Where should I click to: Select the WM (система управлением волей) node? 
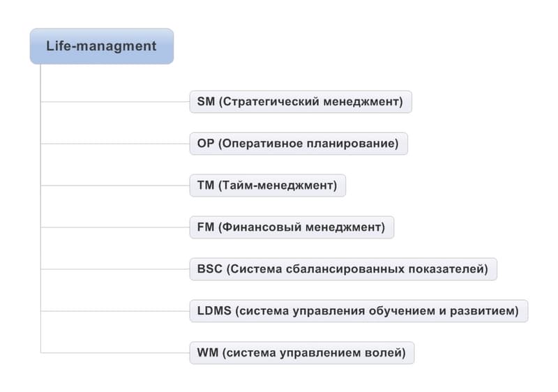pos(302,353)
